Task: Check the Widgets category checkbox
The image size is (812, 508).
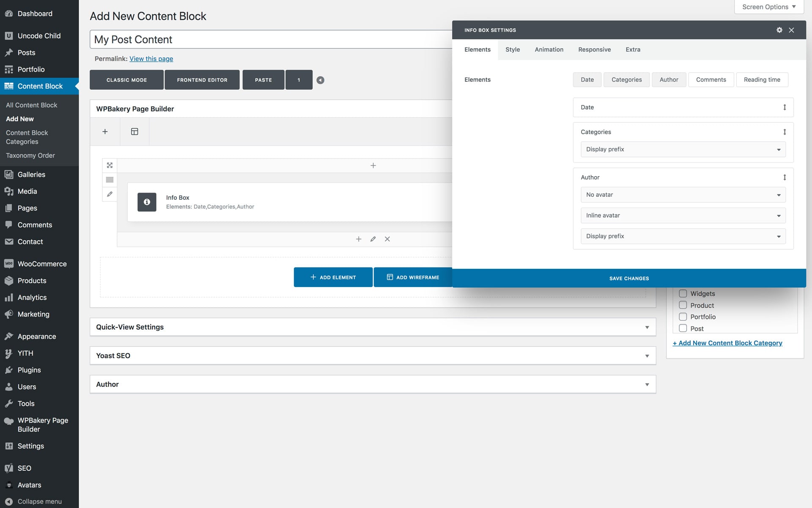Action: pyautogui.click(x=683, y=293)
